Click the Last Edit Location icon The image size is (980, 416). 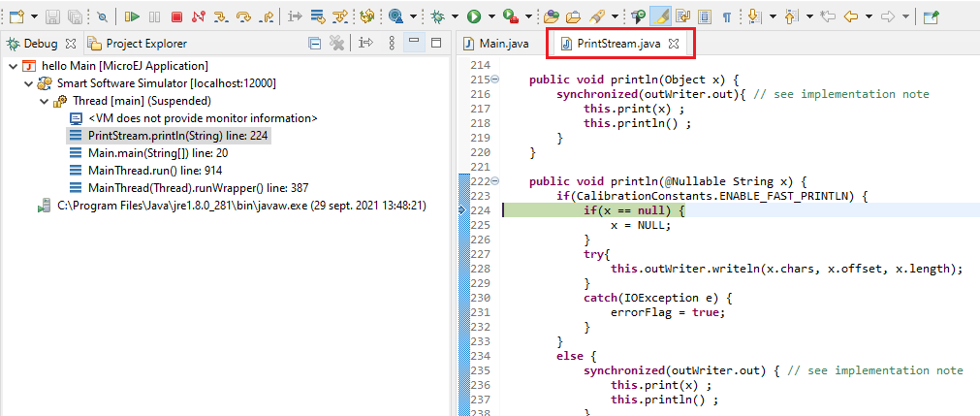coord(828,16)
